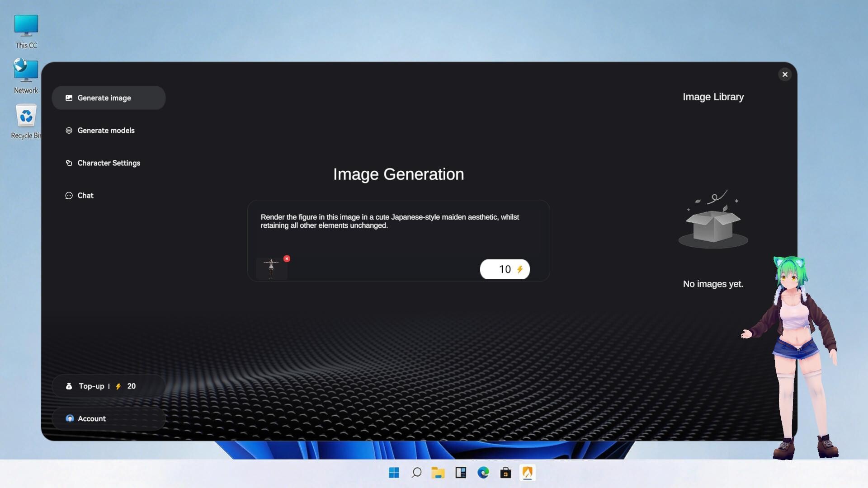This screenshot has width=868, height=488.
Task: Open Recycle Bin from the desktop
Action: [x=25, y=118]
